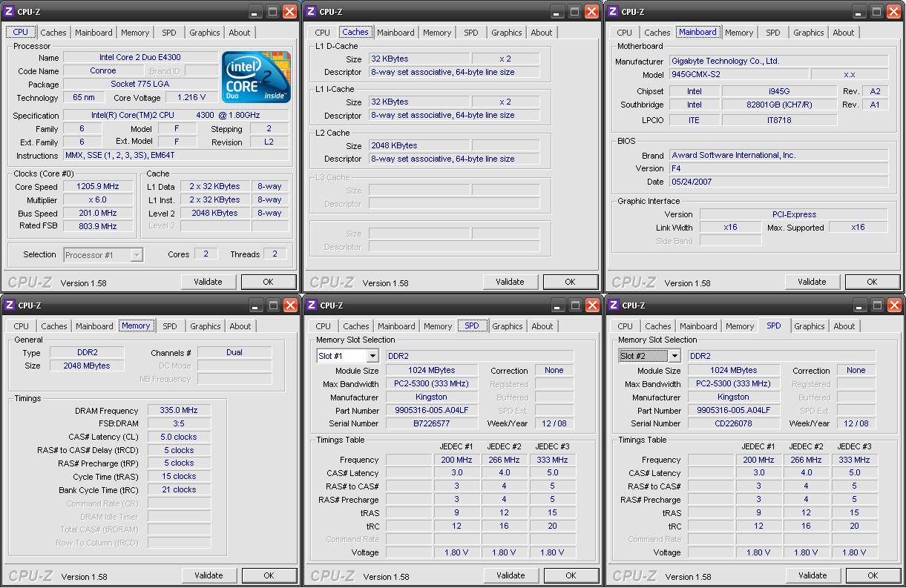This screenshot has height=588, width=906.
Task: Minimize the Gigabyte motherboard window
Action: click(x=860, y=11)
